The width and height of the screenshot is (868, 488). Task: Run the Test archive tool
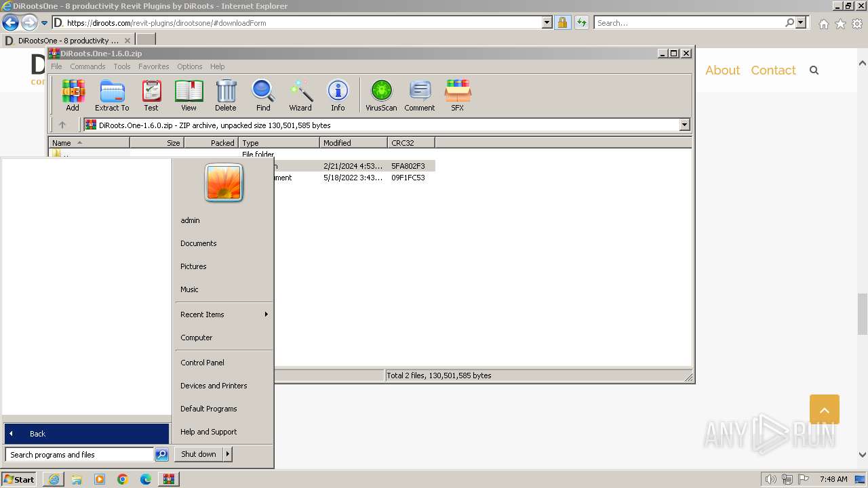tap(151, 95)
